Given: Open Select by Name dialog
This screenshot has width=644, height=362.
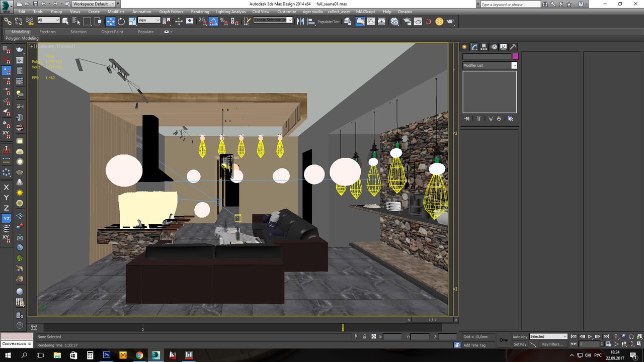Looking at the screenshot, I should 75,21.
